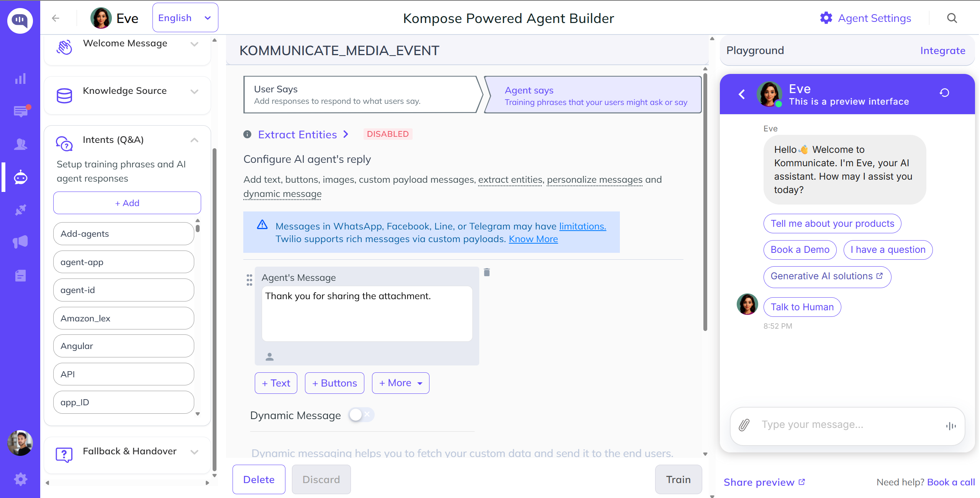
Task: Select the app_ID intent
Action: [x=124, y=402]
